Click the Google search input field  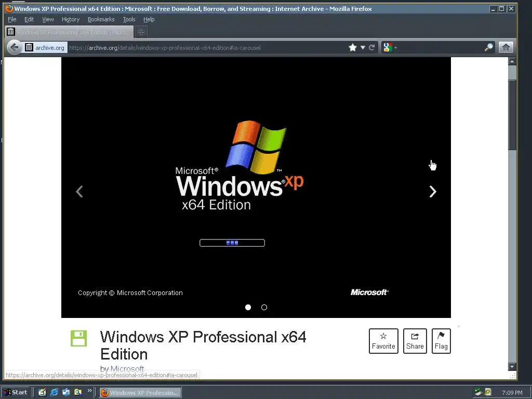[x=441, y=47]
